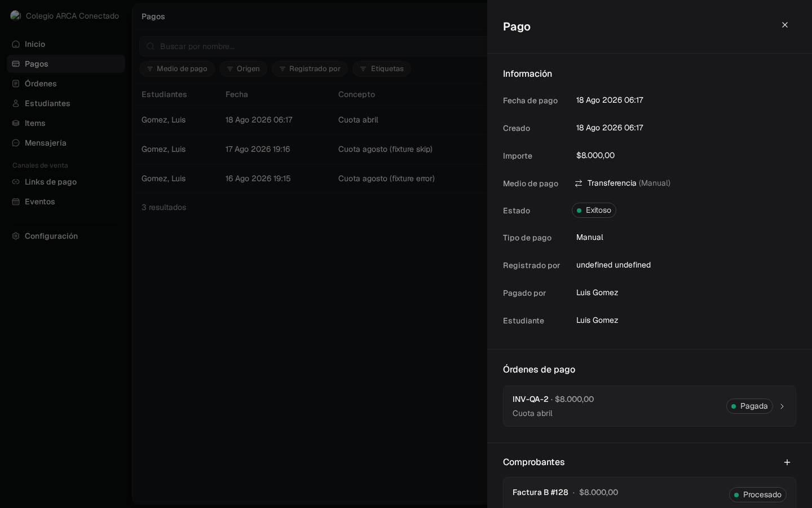Open the INV-QA-2 order chevron
Image resolution: width=812 pixels, height=508 pixels.
[x=782, y=406]
